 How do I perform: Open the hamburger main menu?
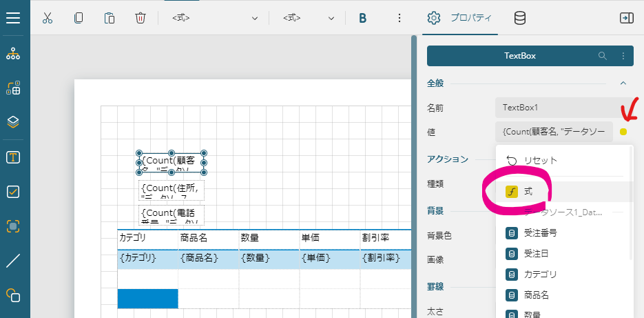click(13, 18)
